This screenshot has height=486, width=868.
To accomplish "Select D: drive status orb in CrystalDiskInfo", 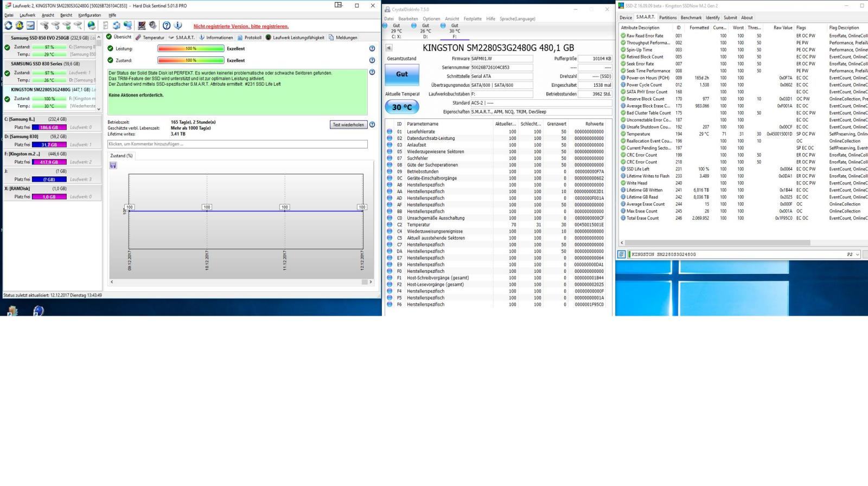I will (414, 25).
